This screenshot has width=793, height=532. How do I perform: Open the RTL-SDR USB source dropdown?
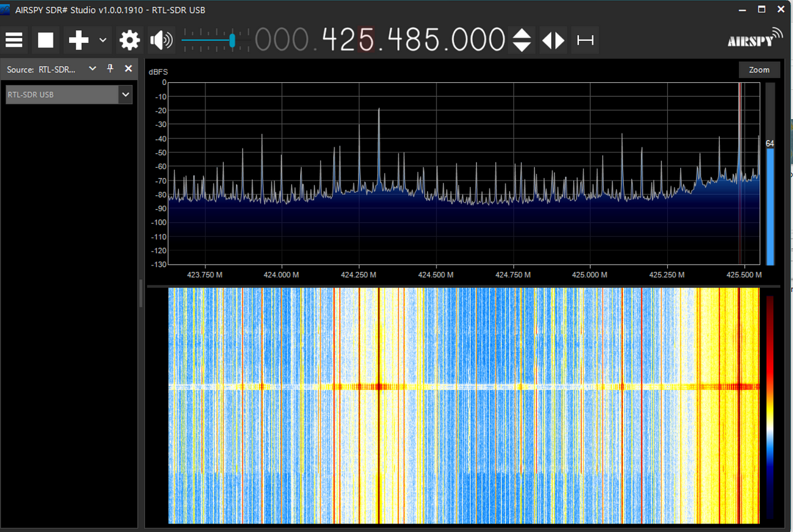coord(126,95)
